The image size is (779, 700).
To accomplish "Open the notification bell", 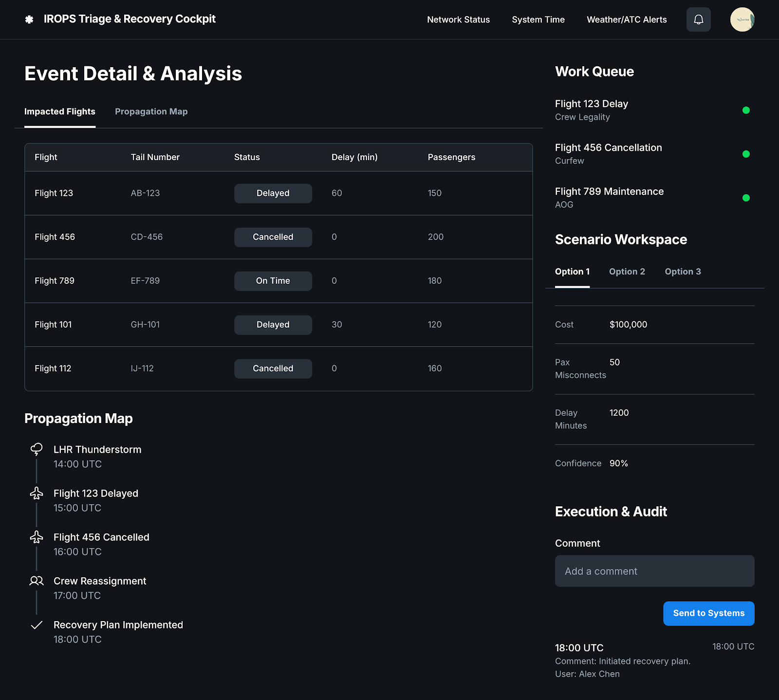I will (698, 19).
